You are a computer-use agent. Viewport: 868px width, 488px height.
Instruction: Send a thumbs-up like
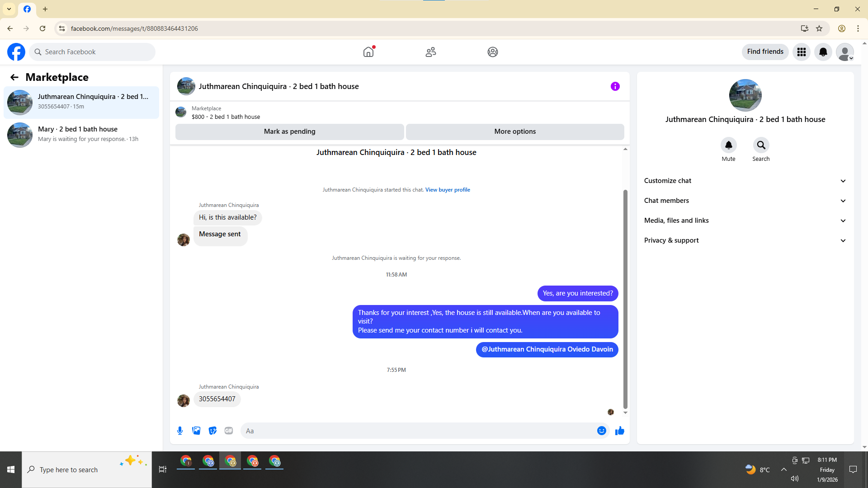(x=619, y=431)
